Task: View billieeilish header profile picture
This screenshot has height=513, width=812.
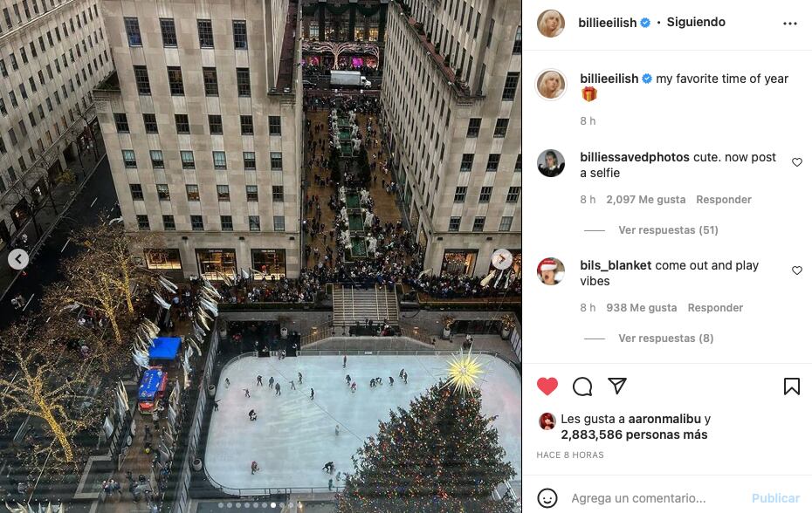Action: tap(550, 24)
